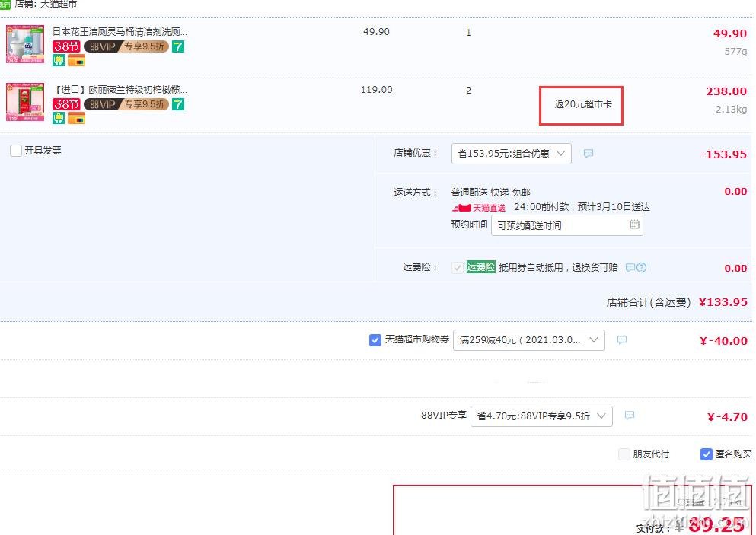The image size is (756, 535).
Task: Click the Kao cleaner subtotal 49.90
Action: (730, 33)
